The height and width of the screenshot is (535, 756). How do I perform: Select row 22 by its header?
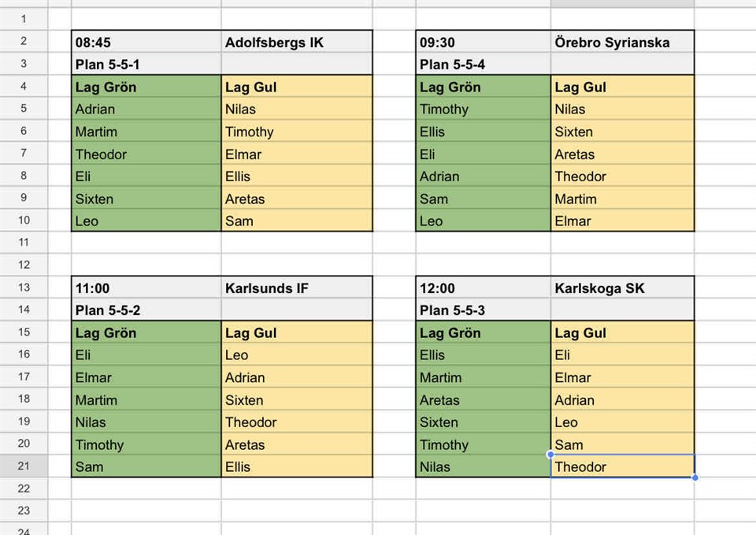24,489
